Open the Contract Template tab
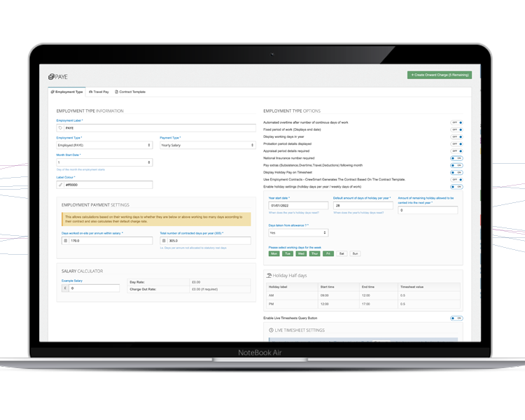This screenshot has width=525, height=420. 130,92
